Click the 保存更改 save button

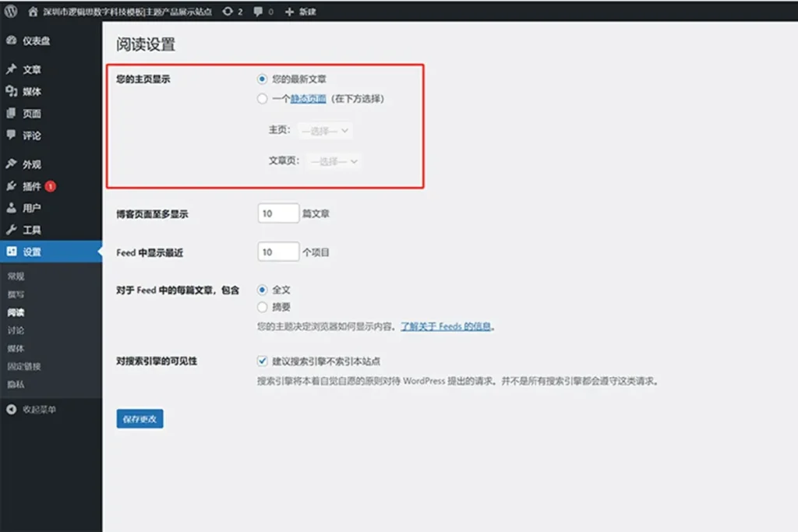139,418
